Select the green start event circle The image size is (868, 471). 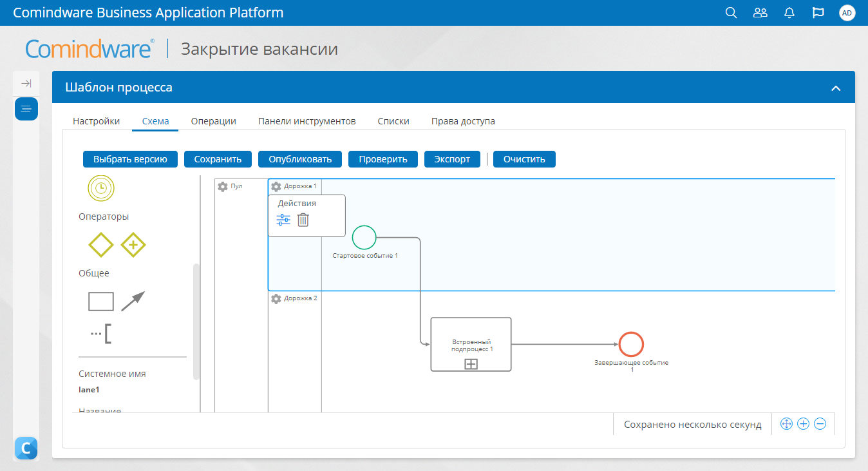point(364,237)
